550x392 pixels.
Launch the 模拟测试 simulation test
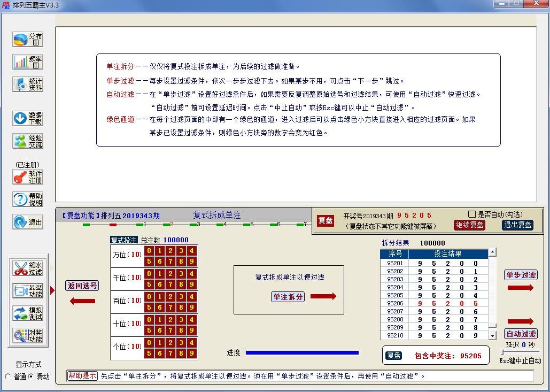tap(28, 312)
